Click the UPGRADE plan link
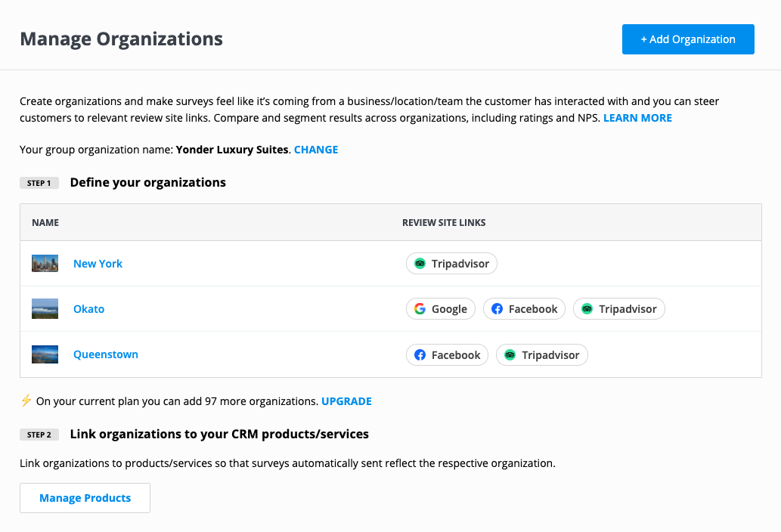 click(x=347, y=401)
